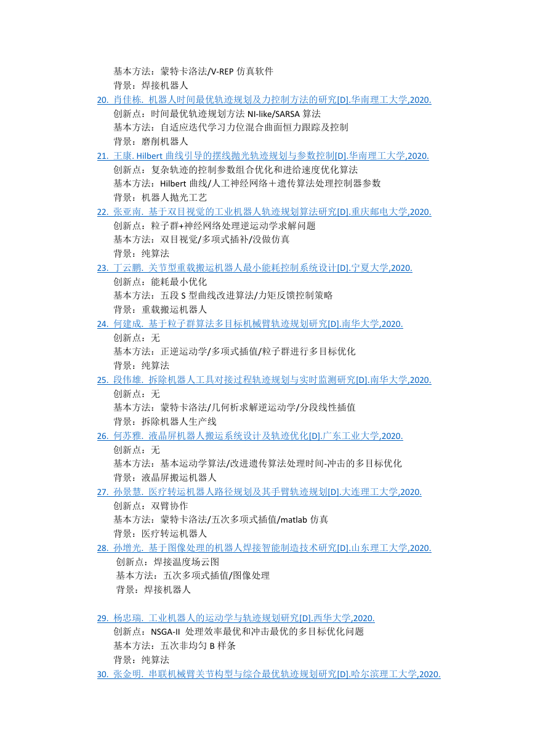This screenshot has width=535, height=756.
Task: Open reference 25 by 段伟雄 on 拆除机器人
Action: [x=264, y=380]
